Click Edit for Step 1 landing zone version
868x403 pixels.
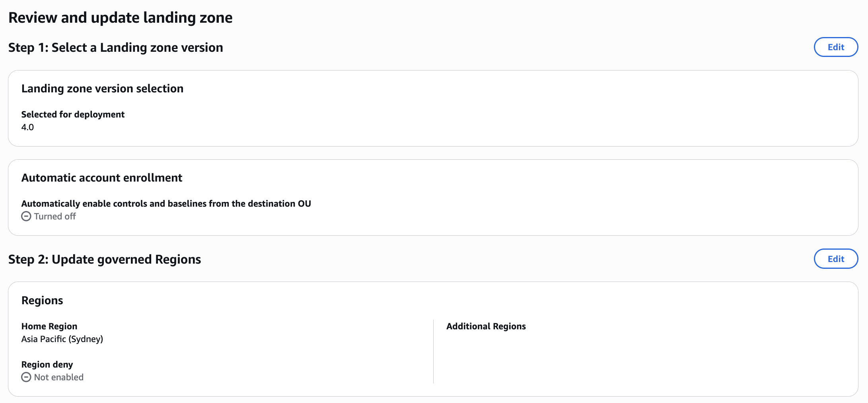pos(836,47)
